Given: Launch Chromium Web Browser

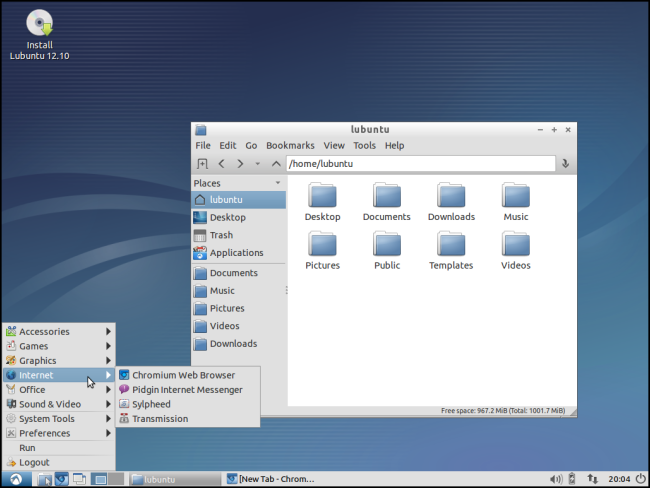Looking at the screenshot, I should point(188,375).
